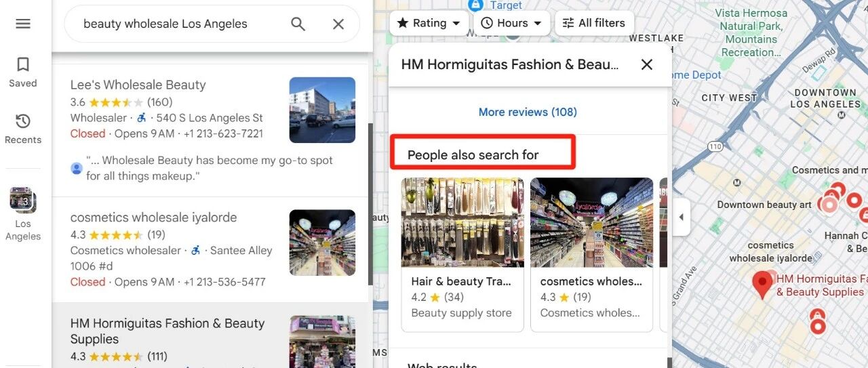Click the Hannah C... map label
The height and width of the screenshot is (368, 868).
click(x=846, y=242)
